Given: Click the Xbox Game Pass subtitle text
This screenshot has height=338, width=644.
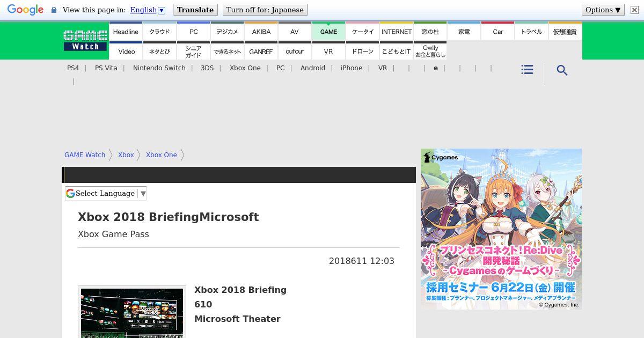Looking at the screenshot, I should point(113,234).
